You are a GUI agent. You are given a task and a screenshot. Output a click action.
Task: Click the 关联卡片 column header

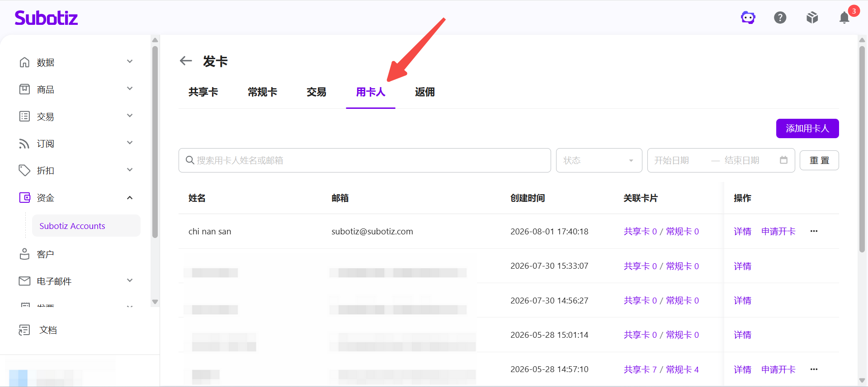pos(641,198)
